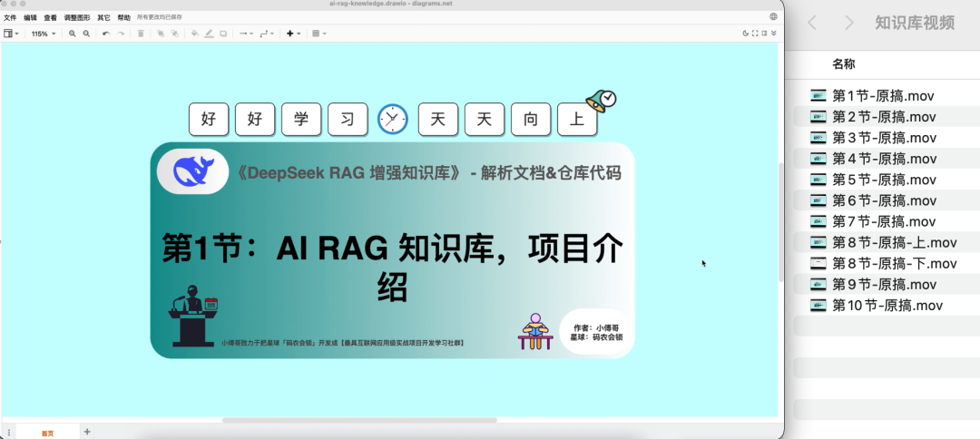Select the DeepSeek whale logo

point(192,171)
